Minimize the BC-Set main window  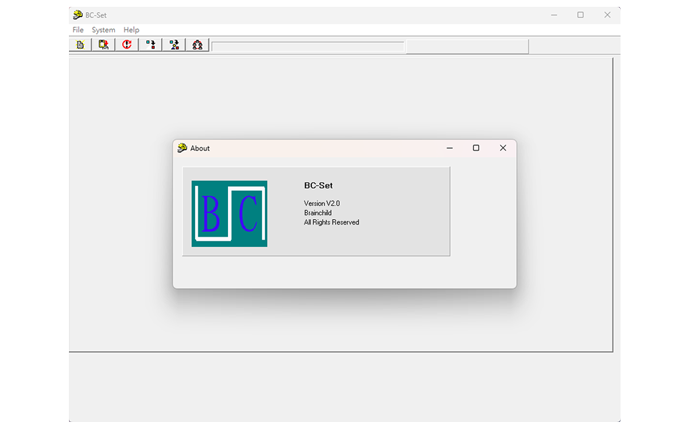point(554,15)
